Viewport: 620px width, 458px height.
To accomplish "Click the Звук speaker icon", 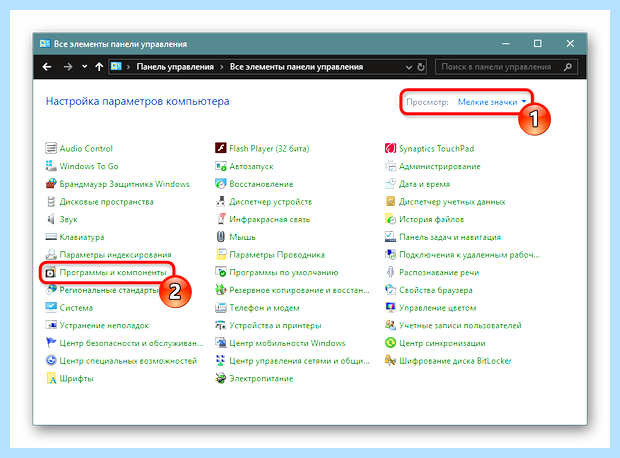I will click(51, 219).
